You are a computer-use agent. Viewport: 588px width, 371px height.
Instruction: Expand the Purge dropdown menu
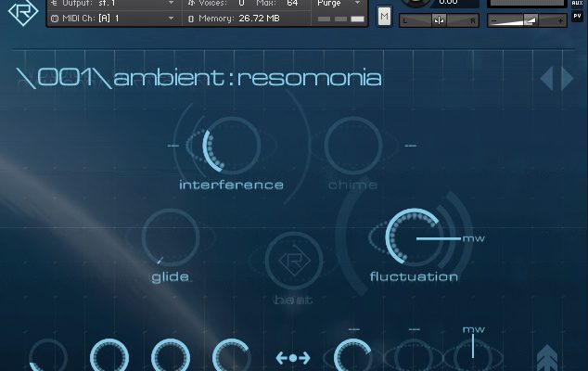(x=357, y=4)
